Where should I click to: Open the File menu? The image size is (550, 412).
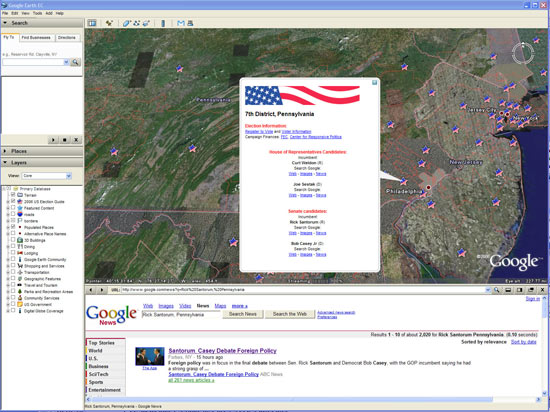click(5, 13)
